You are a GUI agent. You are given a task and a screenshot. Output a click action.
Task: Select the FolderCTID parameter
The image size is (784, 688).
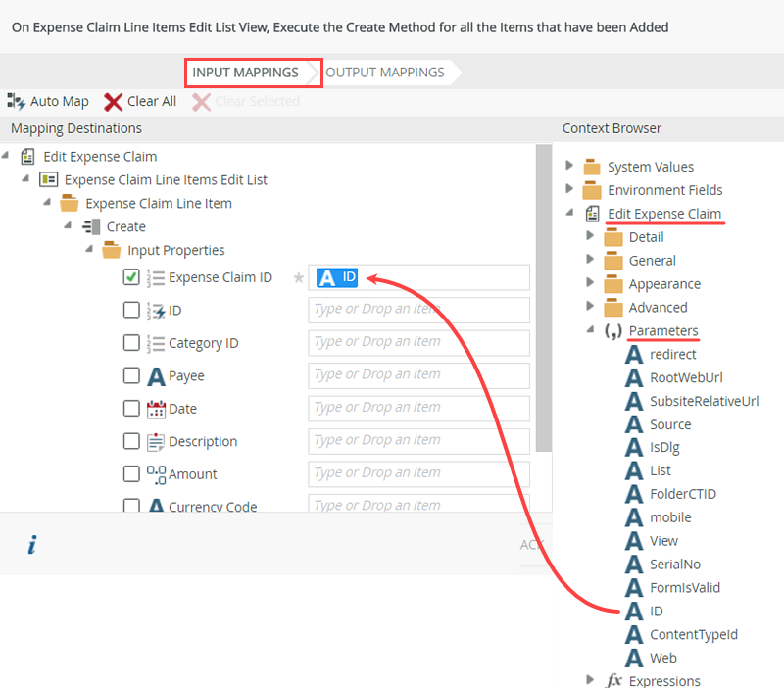coord(682,494)
